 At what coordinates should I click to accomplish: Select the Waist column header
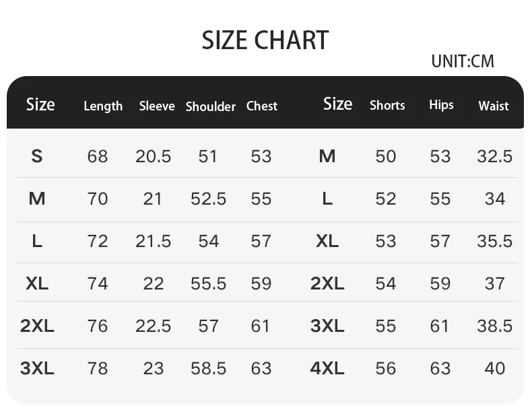(x=494, y=106)
